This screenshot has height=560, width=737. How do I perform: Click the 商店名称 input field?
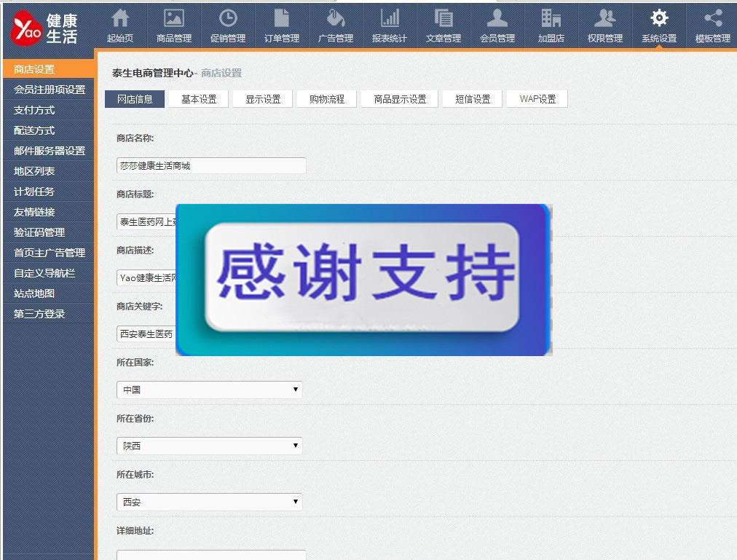click(x=211, y=165)
